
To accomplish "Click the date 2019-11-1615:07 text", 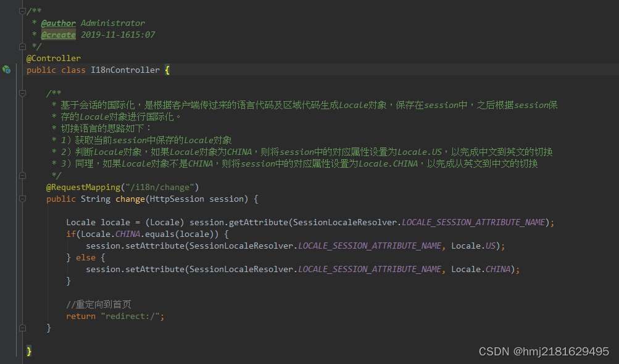I will point(118,35).
